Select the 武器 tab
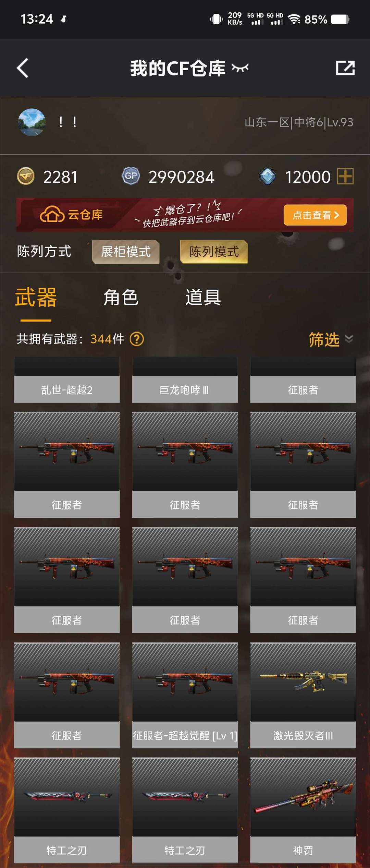 tap(36, 297)
